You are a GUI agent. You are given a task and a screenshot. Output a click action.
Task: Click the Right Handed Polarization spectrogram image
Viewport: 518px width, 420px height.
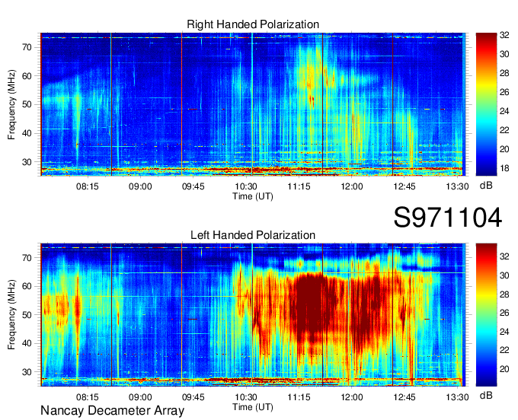click(x=253, y=104)
